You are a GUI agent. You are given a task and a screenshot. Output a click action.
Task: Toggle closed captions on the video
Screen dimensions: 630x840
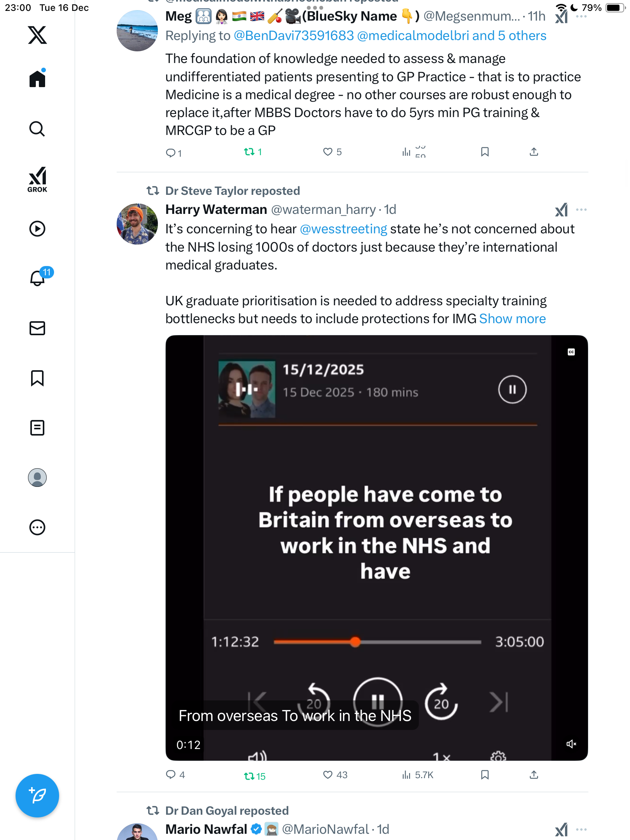coord(571,352)
